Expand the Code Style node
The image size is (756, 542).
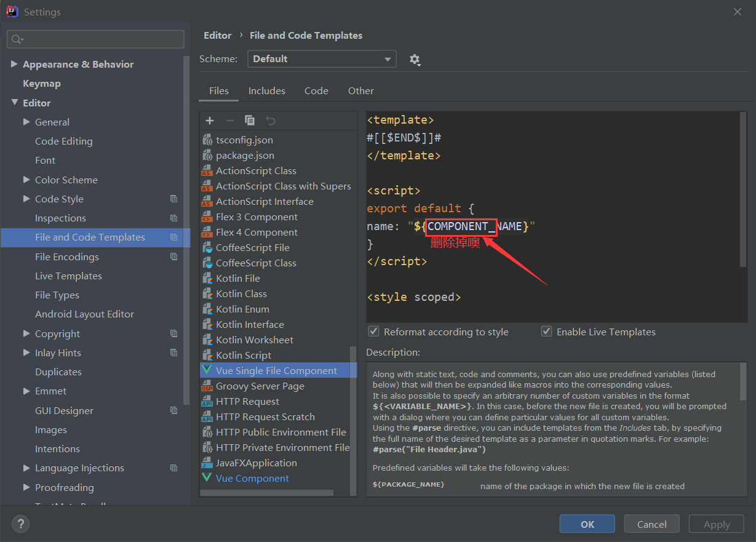26,199
